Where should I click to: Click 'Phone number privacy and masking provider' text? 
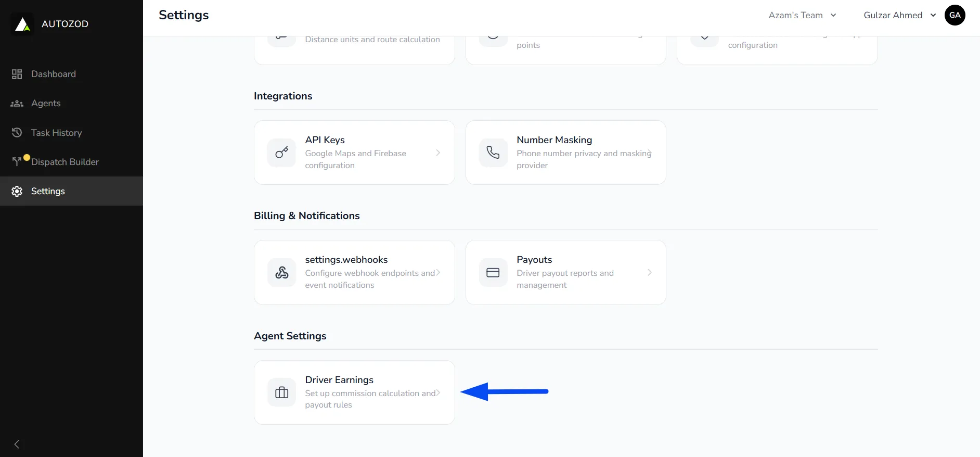pyautogui.click(x=584, y=159)
